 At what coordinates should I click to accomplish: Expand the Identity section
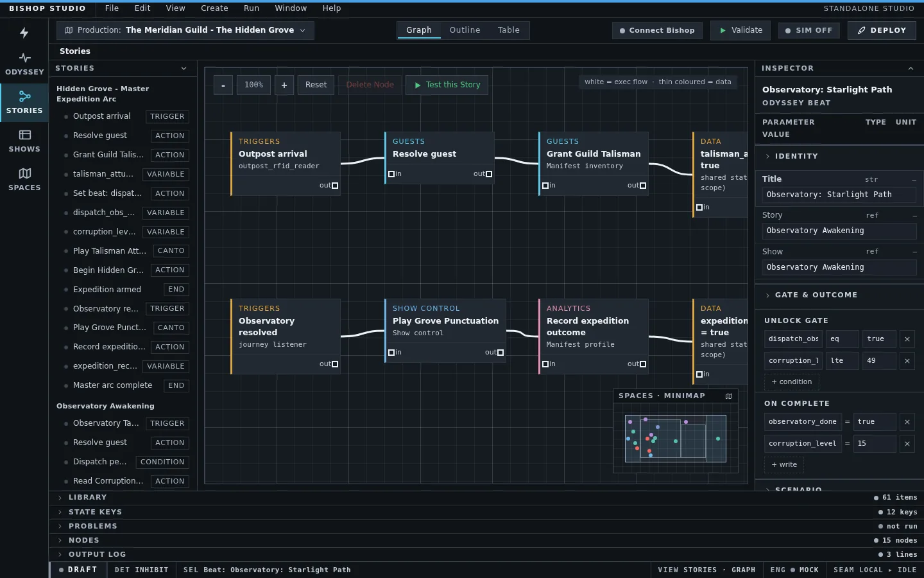click(x=839, y=156)
